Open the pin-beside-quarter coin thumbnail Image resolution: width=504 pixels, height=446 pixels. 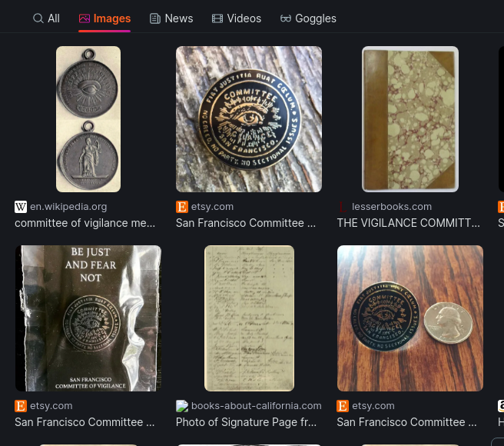pos(410,318)
